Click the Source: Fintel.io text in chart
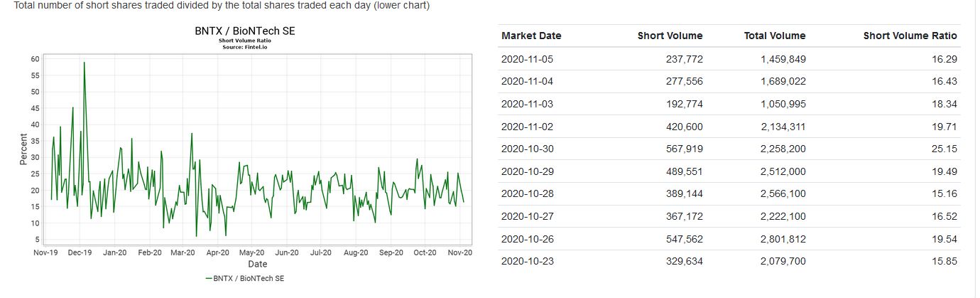980x298 pixels. pyautogui.click(x=245, y=47)
